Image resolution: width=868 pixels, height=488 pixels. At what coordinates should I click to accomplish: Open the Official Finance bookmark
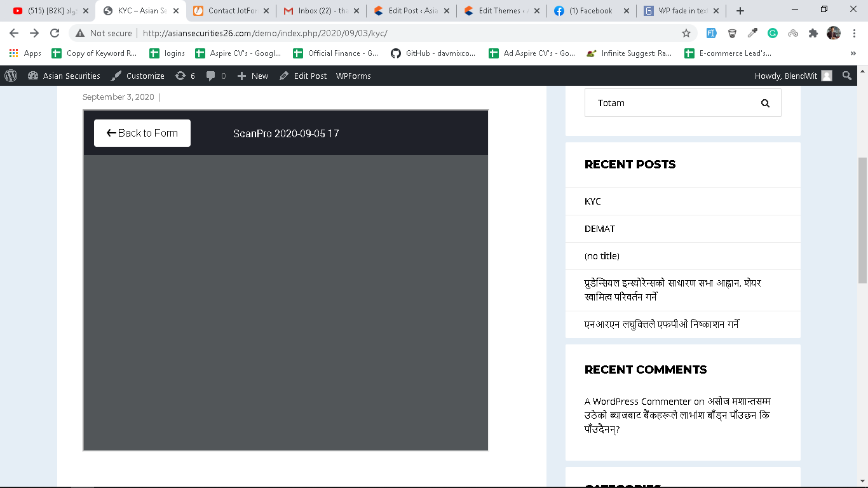pyautogui.click(x=336, y=53)
